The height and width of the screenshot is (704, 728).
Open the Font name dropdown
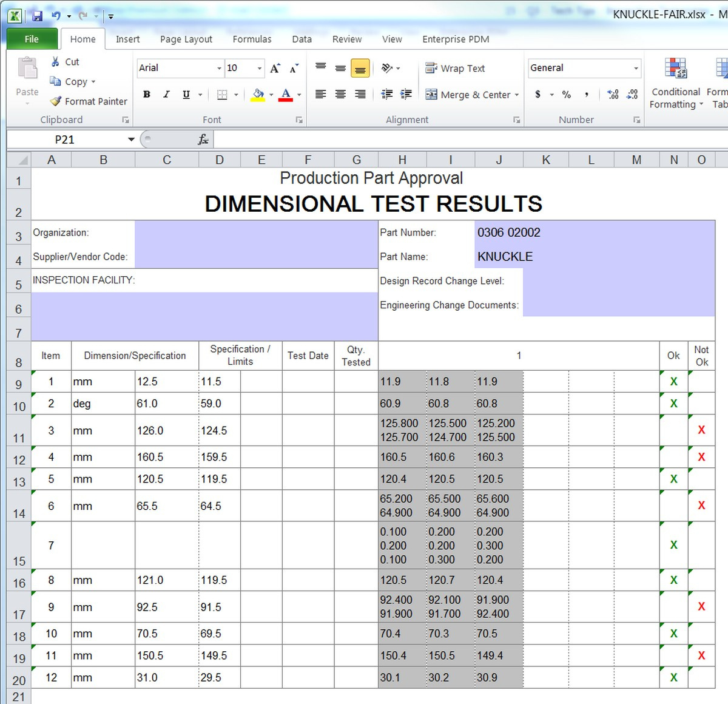click(220, 68)
